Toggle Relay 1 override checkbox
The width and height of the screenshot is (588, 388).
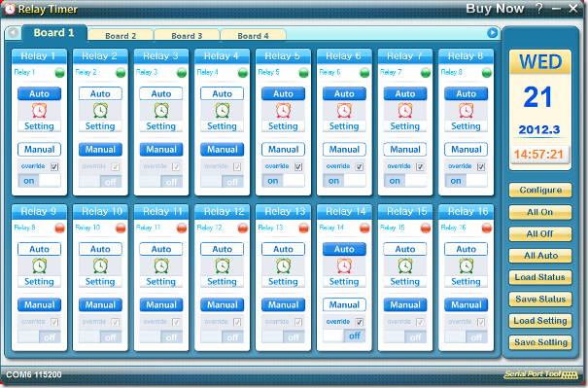54,166
